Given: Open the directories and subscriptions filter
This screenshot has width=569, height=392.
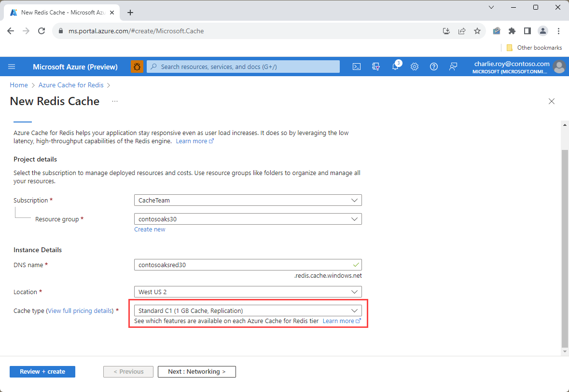Looking at the screenshot, I should [376, 67].
